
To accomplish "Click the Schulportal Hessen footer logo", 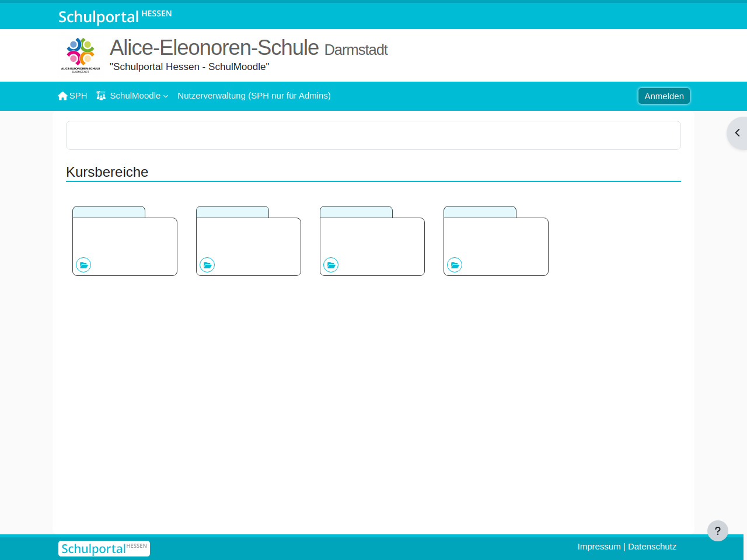I will pyautogui.click(x=104, y=548).
